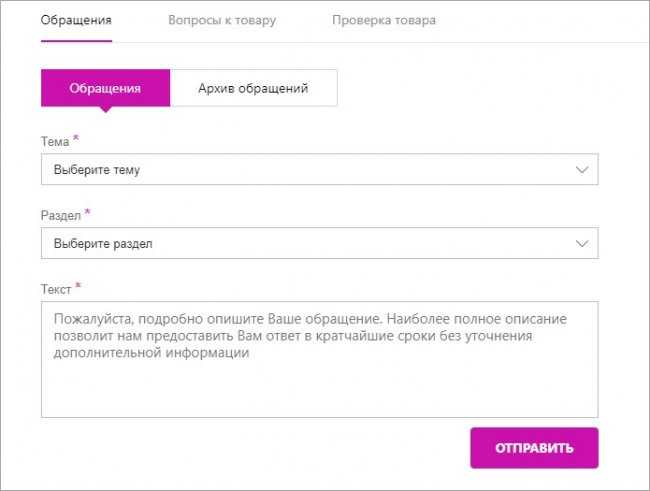Viewport: 650px width, 491px height.
Task: Click the Тема field label
Action: pyautogui.click(x=55, y=141)
